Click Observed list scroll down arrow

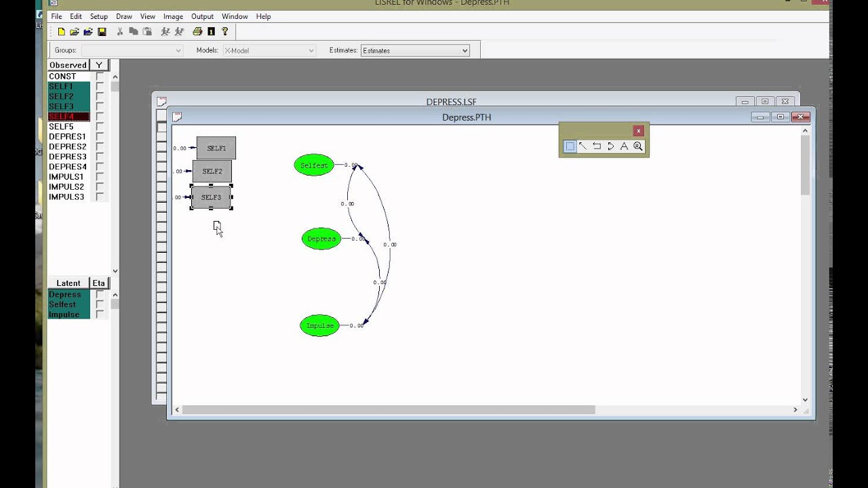115,271
